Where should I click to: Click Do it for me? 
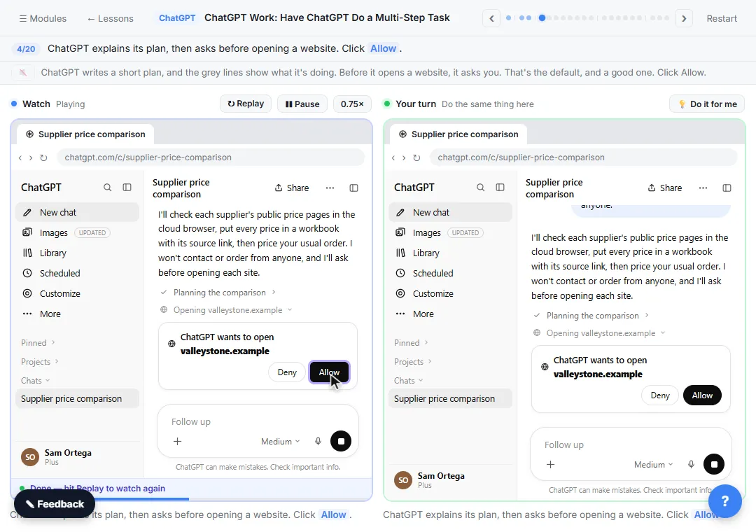pos(707,104)
